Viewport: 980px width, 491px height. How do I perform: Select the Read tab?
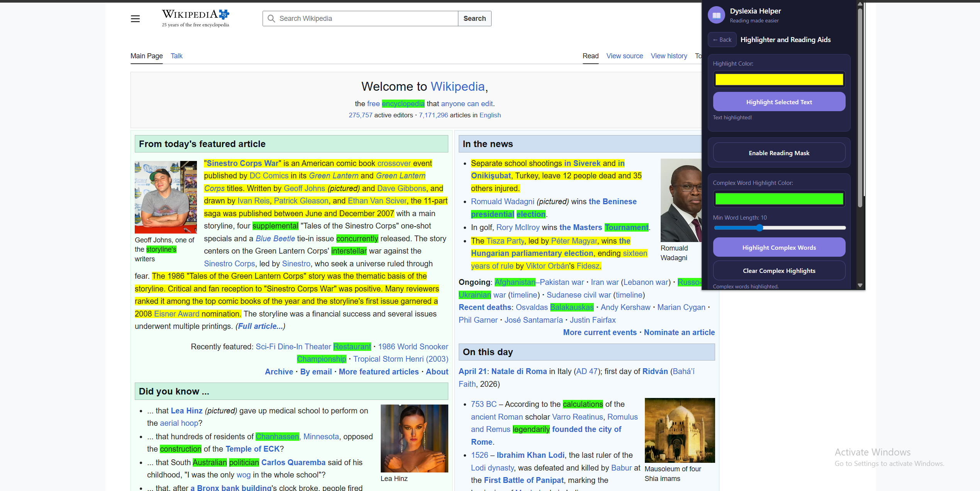(590, 56)
